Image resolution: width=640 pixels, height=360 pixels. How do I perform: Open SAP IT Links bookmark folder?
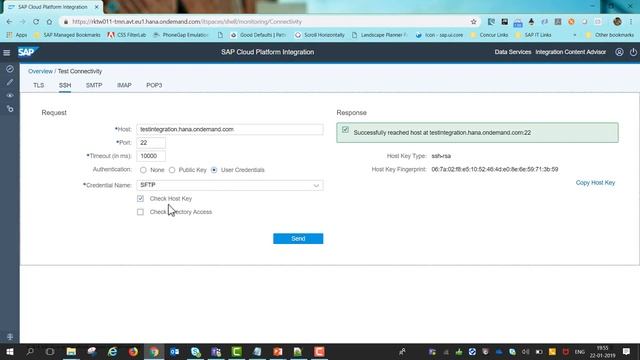[x=533, y=35]
